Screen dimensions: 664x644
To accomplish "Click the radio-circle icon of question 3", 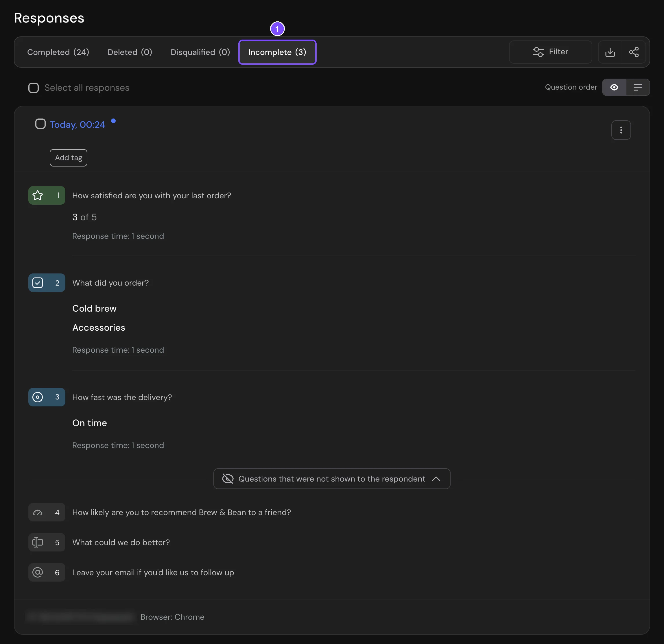I will (x=38, y=397).
